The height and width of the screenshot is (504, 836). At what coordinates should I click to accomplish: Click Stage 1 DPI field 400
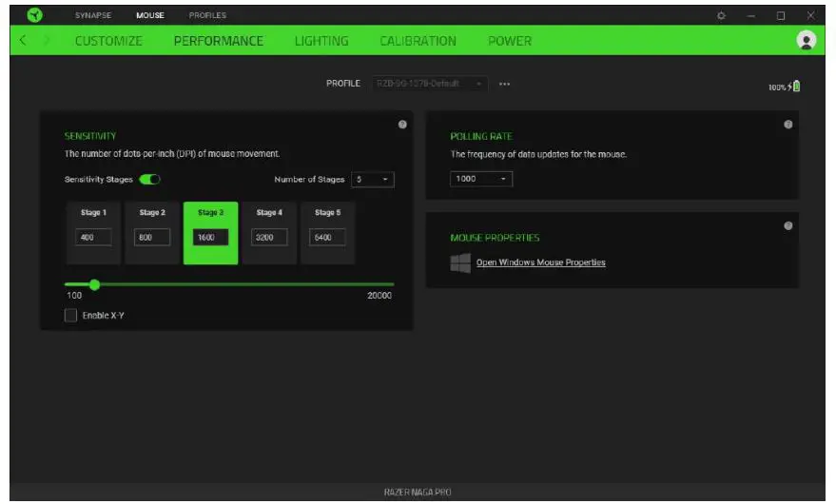pos(93,238)
